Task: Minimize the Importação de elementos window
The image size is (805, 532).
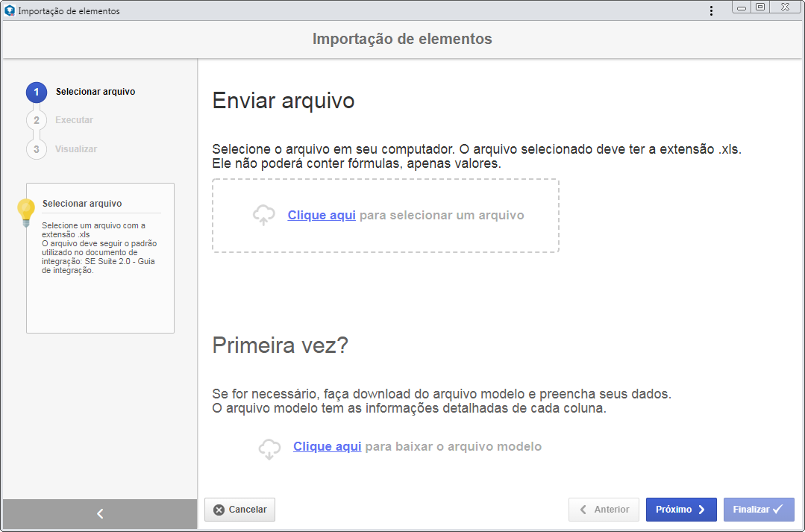Action: 742,7
